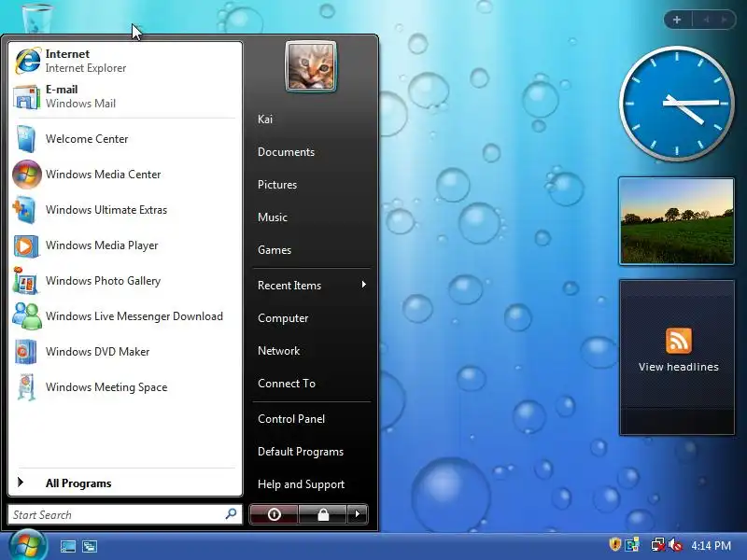Open Internet Explorer icon in Start menu
Screen dimensions: 747x560
coord(28,61)
